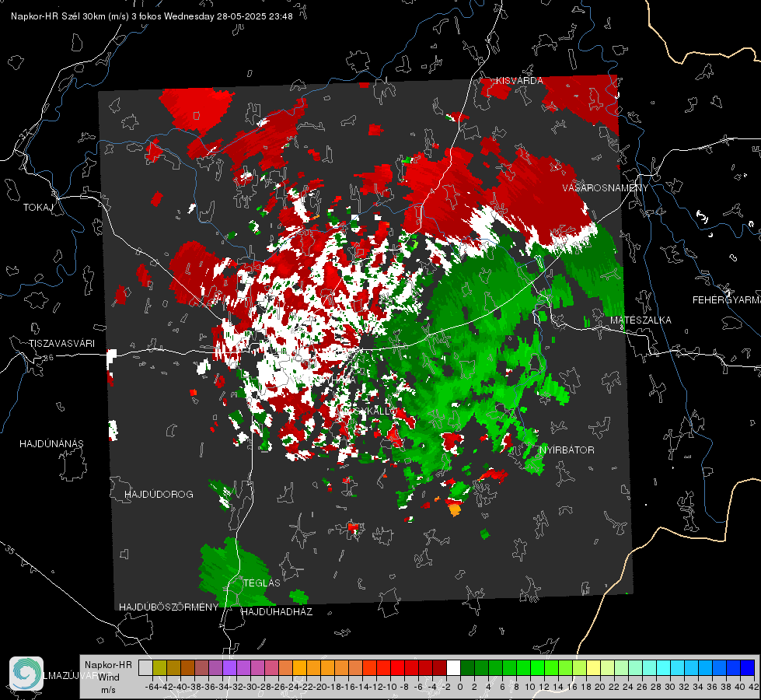This screenshot has height=700, width=761.
Task: Click the KISVÁRDA town label
Action: [518, 81]
